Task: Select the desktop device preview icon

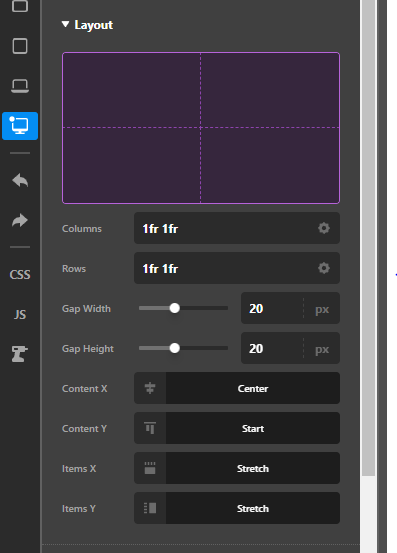Action: [20, 126]
